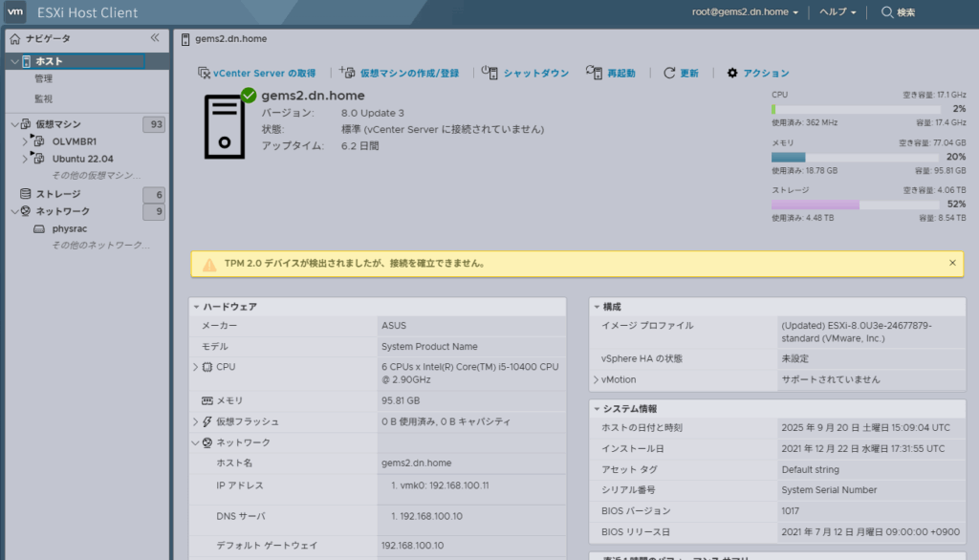Click the host icon beside the gems2.dn.home title

[185, 39]
